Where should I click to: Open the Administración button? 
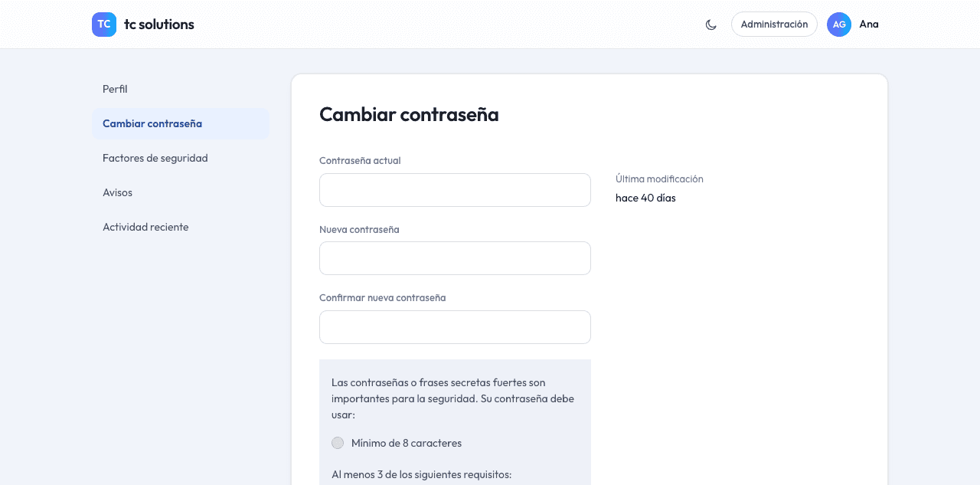(x=774, y=25)
